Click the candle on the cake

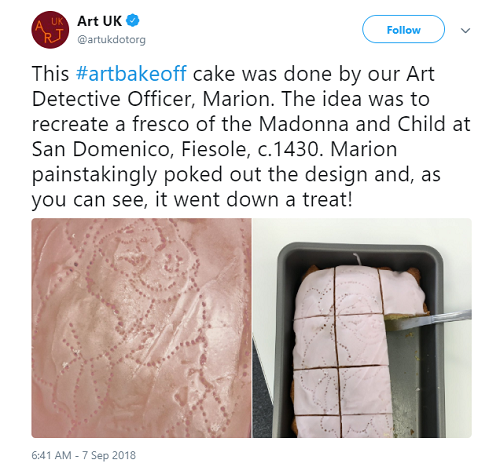point(357,259)
